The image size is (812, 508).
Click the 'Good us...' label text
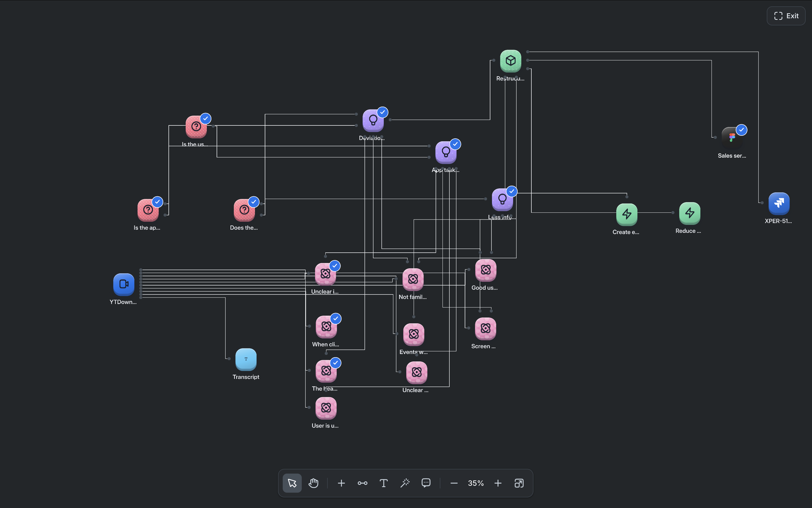pos(484,288)
